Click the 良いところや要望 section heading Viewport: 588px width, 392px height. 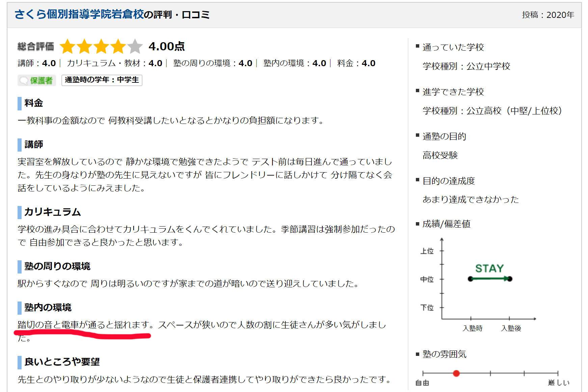[62, 362]
